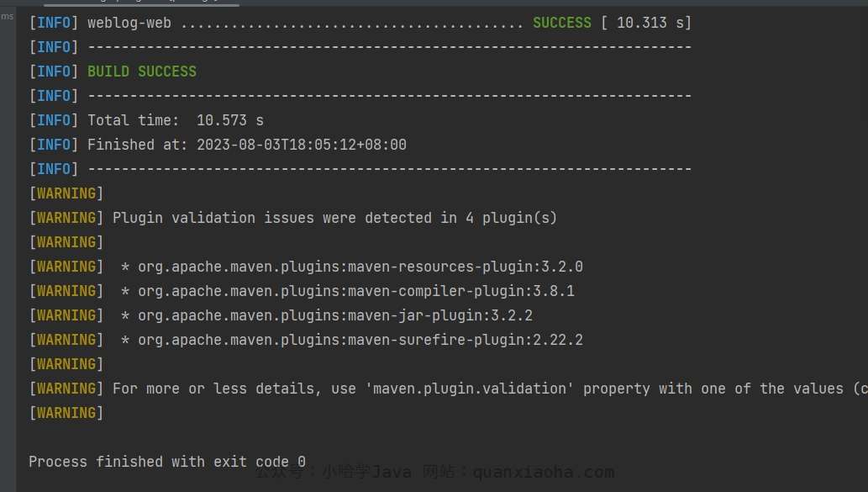The image size is (868, 492).
Task: Click the 10.313 s module build time
Action: 646,23
